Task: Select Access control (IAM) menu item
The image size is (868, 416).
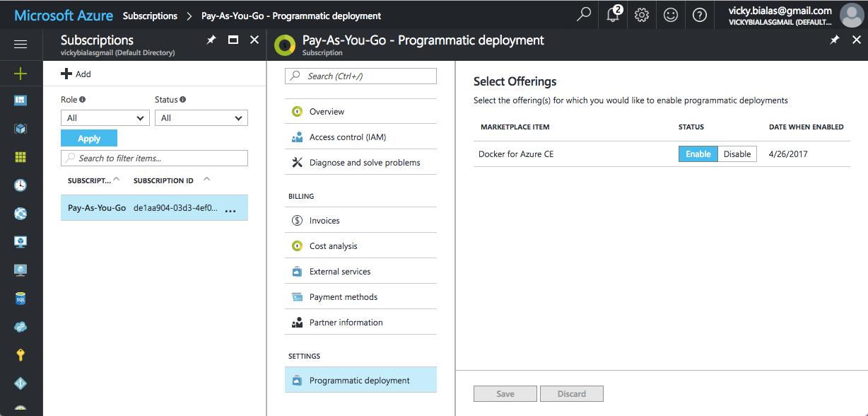Action: 347,137
